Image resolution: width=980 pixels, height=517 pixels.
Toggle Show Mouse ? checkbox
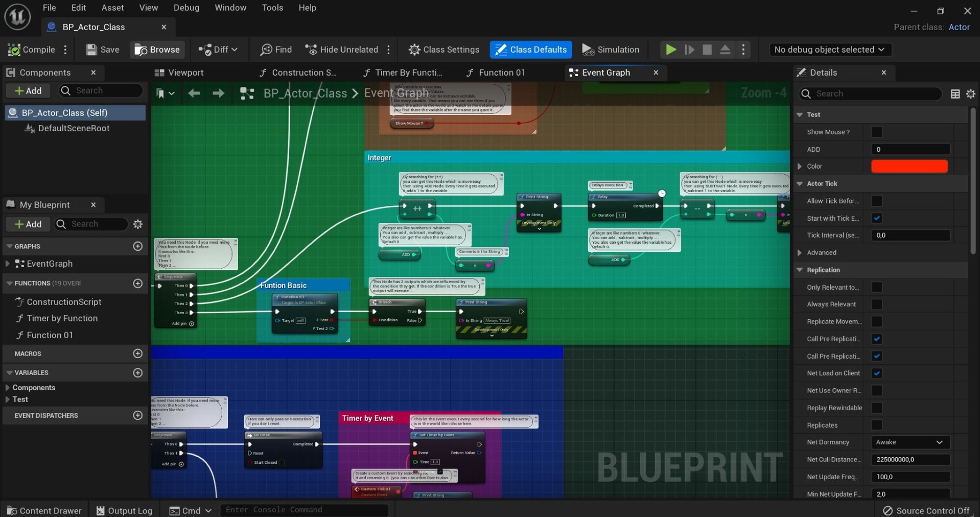[877, 132]
